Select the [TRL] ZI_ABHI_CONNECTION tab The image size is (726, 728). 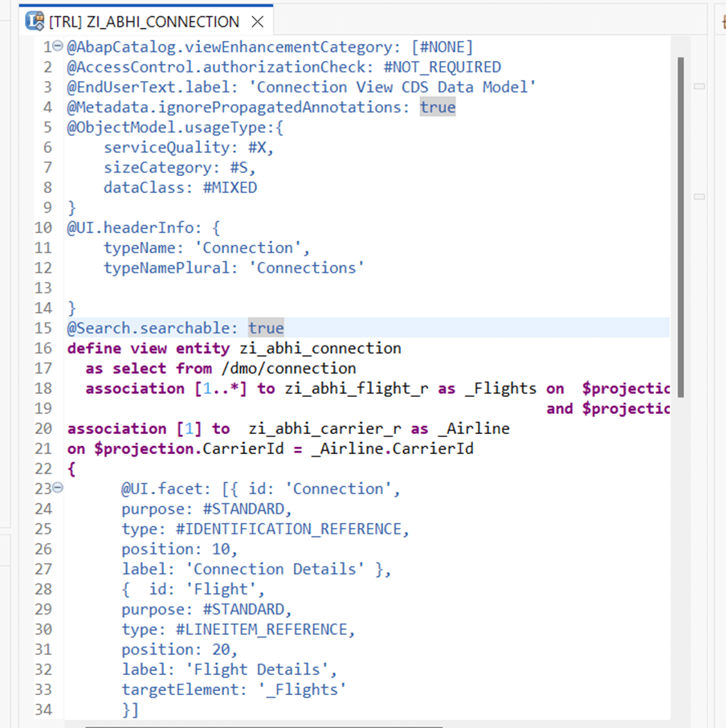145,22
